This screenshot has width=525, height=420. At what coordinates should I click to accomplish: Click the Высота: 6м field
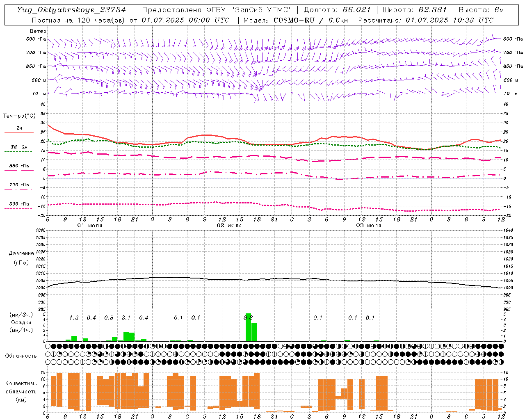[481, 10]
